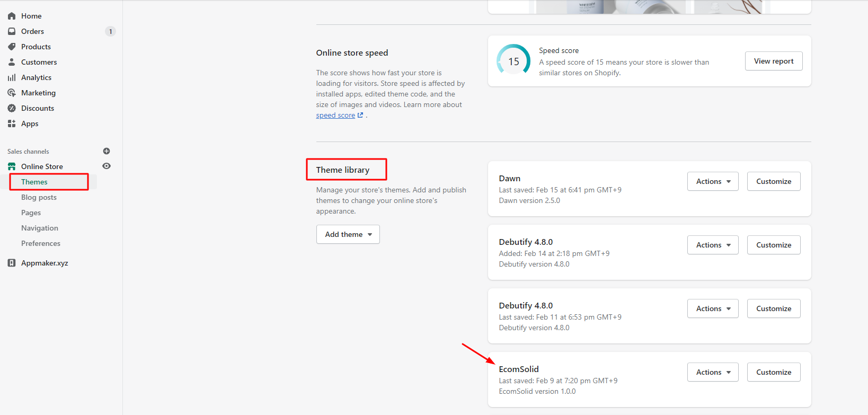Click the speed score external link icon

tap(360, 115)
